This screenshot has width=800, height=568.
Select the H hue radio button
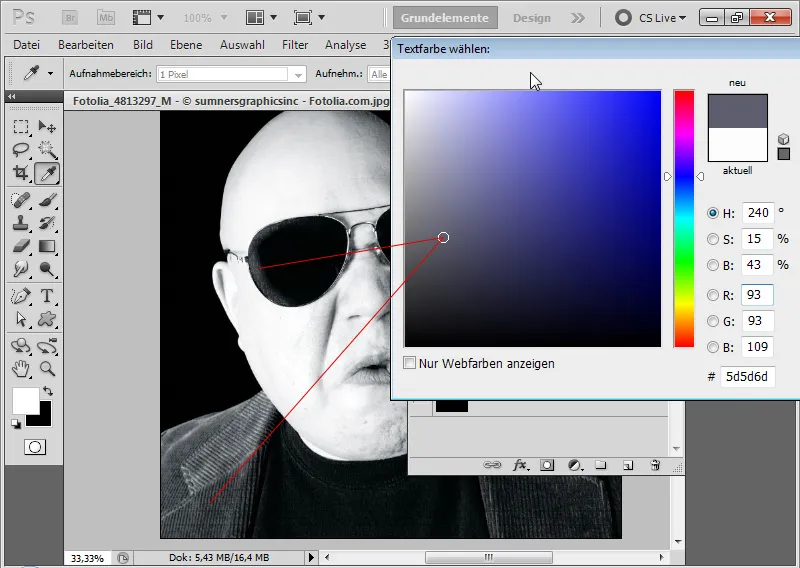713,213
